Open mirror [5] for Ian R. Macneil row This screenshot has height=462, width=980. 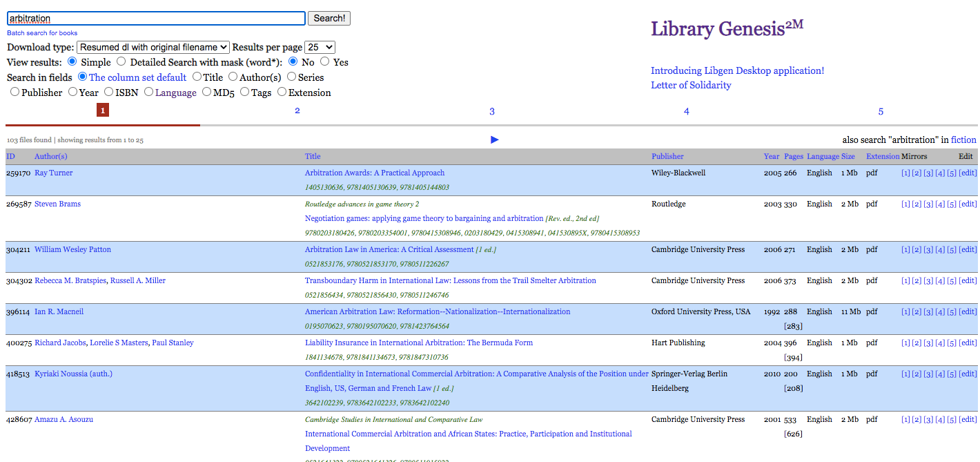952,311
